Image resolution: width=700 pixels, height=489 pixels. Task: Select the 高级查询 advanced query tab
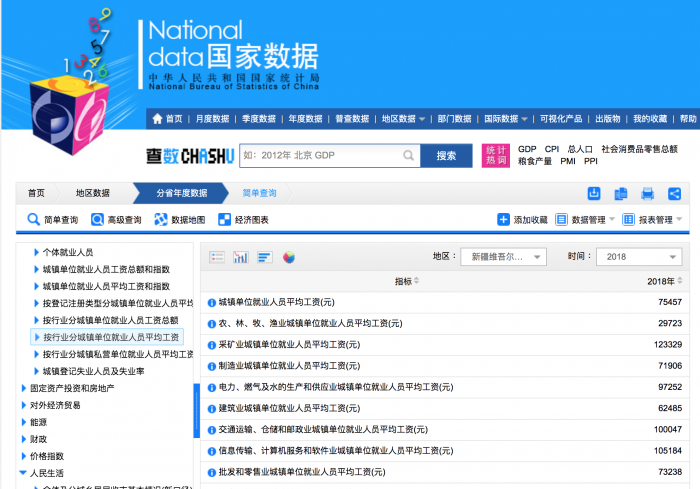click(x=117, y=220)
